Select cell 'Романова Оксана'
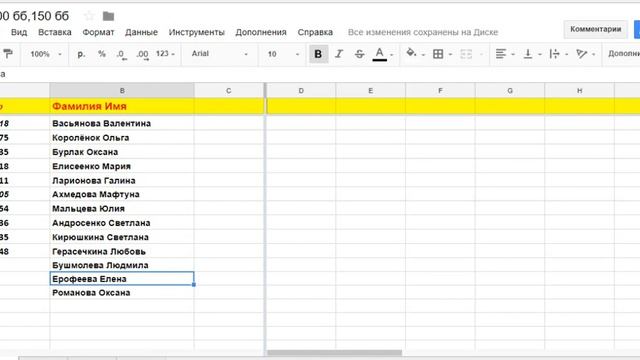The height and width of the screenshot is (360, 640). 122,293
